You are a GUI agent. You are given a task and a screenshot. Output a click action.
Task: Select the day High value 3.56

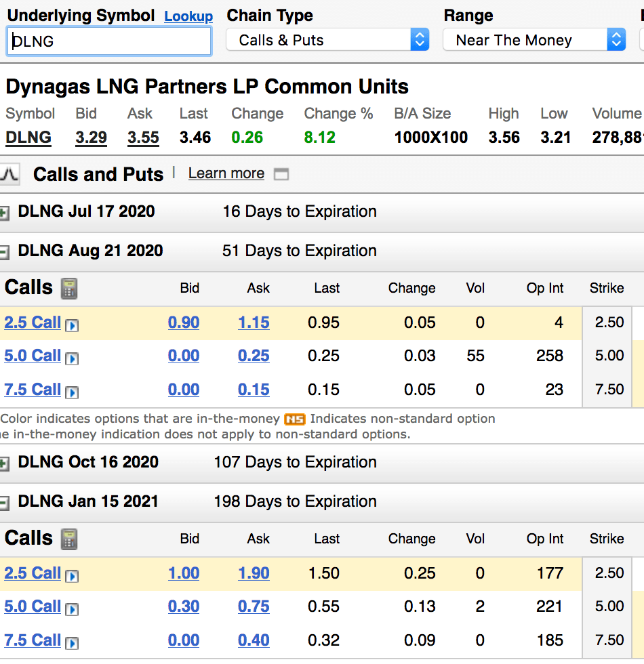point(504,138)
